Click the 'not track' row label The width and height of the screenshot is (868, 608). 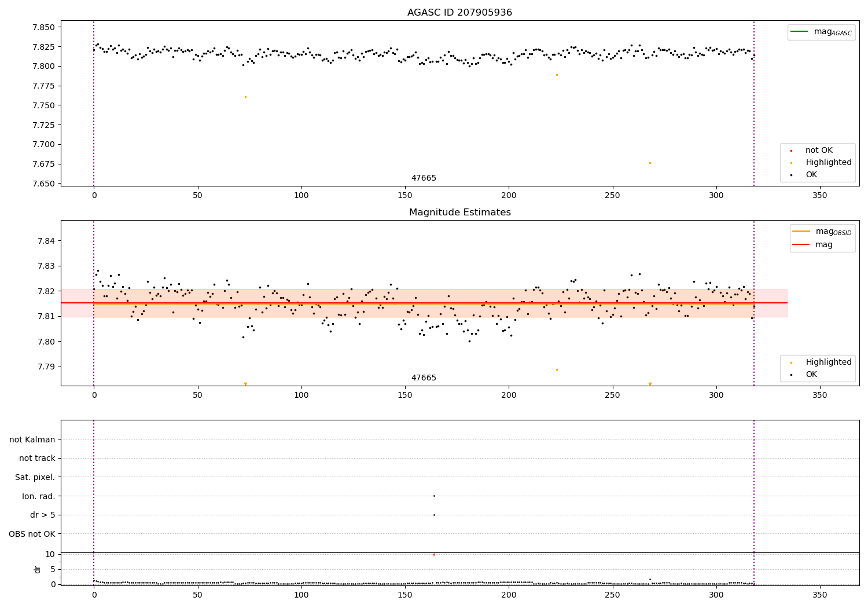point(37,459)
